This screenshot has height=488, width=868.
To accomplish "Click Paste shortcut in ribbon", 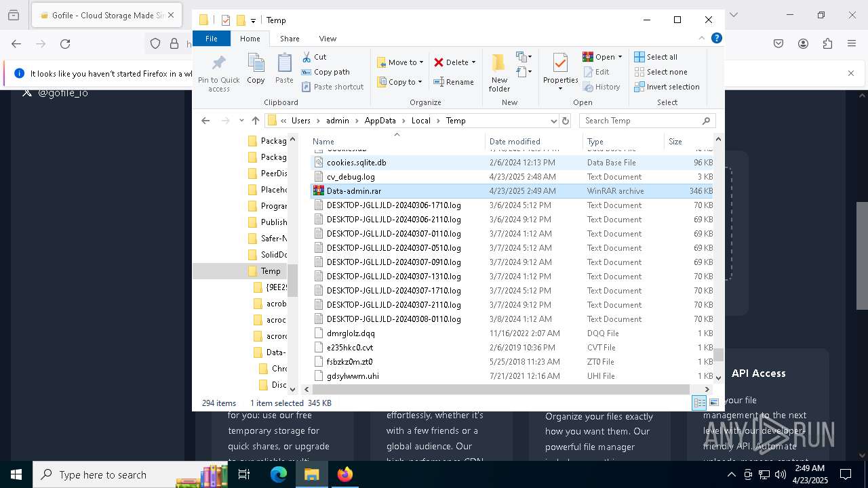I will click(x=332, y=87).
